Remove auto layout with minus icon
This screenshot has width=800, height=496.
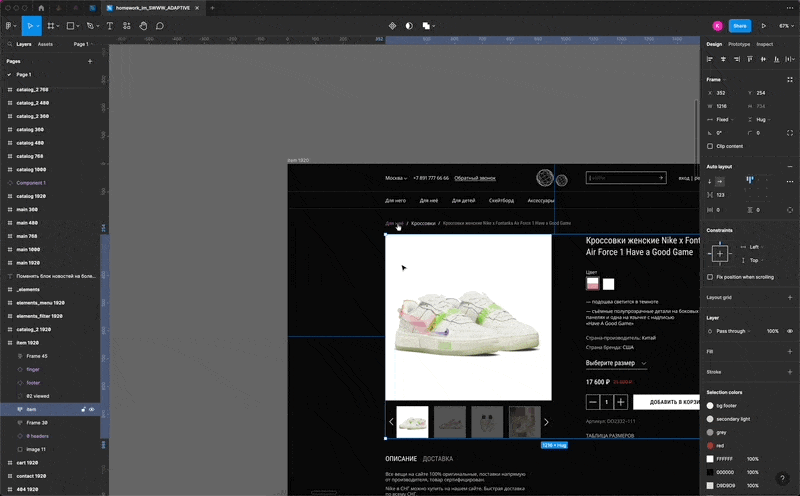(x=790, y=167)
